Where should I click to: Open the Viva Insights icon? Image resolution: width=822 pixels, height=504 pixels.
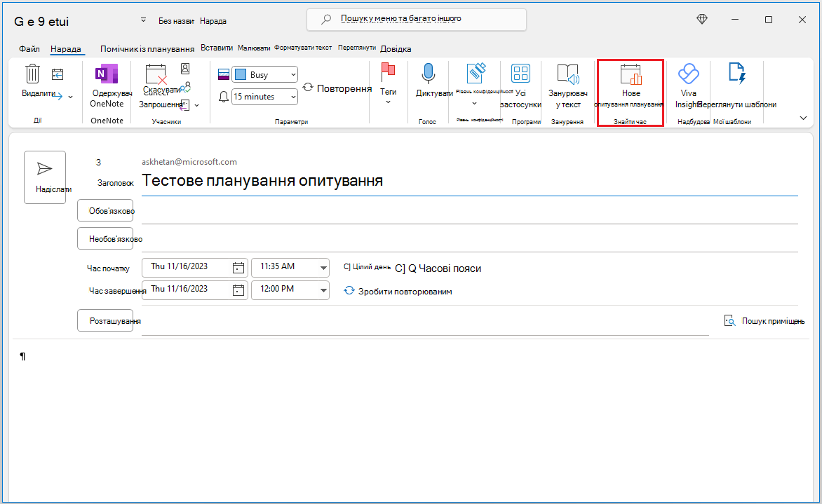click(688, 74)
